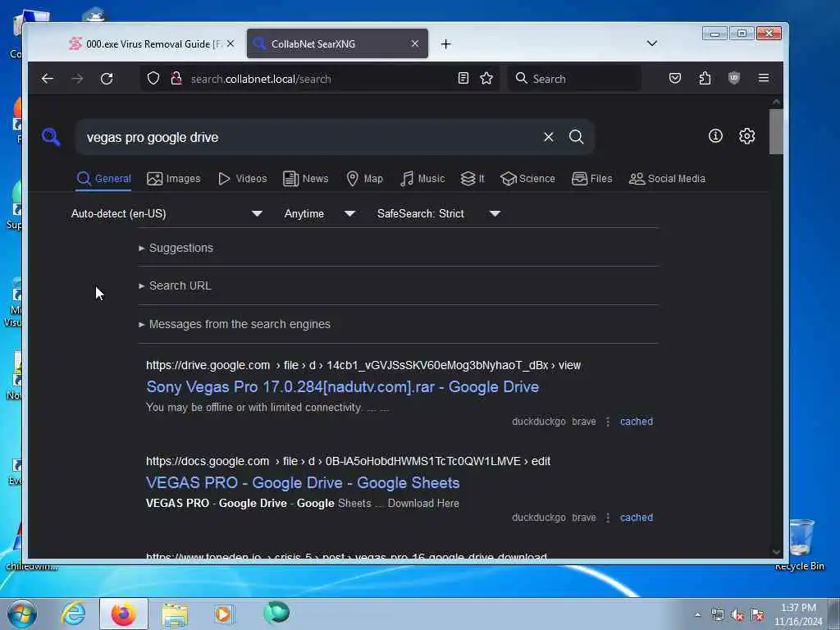This screenshot has width=840, height=630.
Task: Bookmark this page with the star icon
Action: pos(486,79)
